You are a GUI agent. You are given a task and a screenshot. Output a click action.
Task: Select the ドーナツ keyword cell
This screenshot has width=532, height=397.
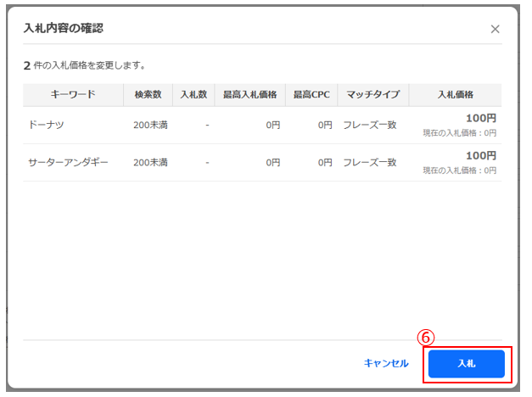[48, 125]
